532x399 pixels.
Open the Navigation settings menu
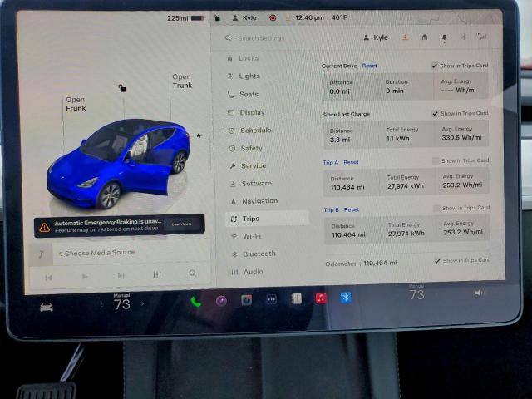coord(254,201)
